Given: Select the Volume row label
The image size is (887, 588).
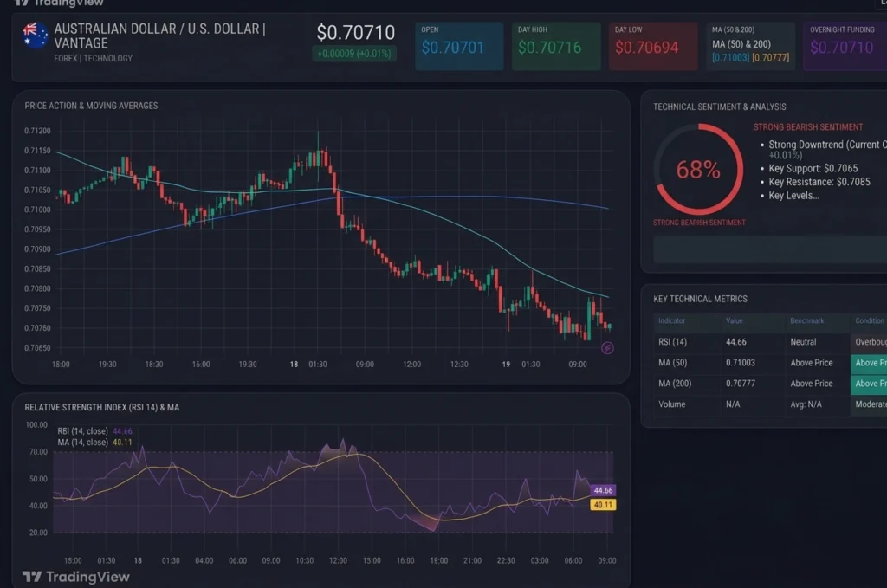Looking at the screenshot, I should 671,404.
